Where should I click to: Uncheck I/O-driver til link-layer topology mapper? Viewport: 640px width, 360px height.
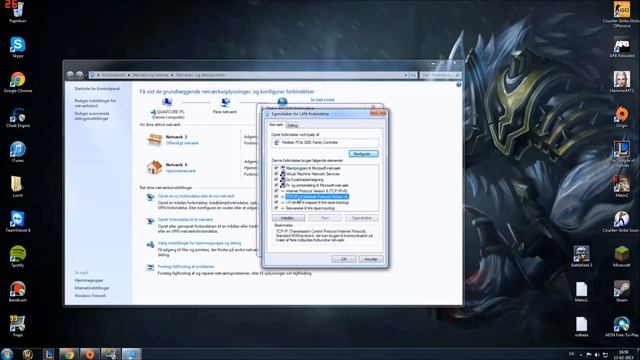(x=276, y=202)
